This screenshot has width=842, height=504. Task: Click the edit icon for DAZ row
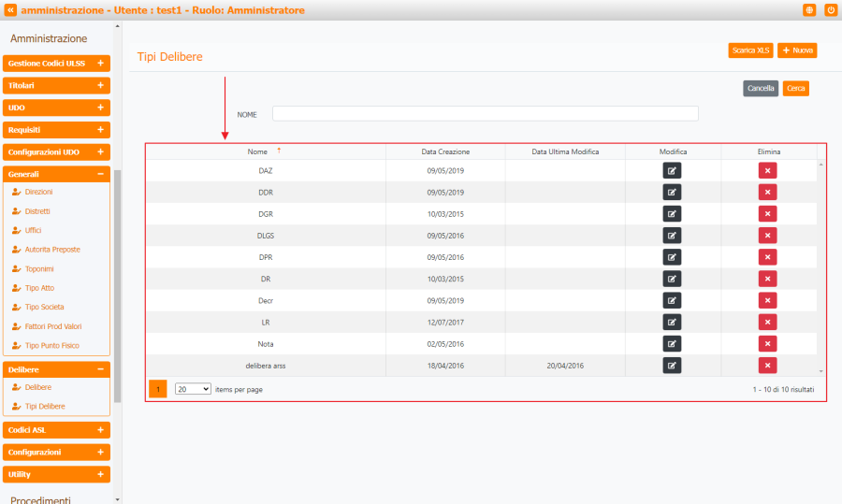coord(672,170)
